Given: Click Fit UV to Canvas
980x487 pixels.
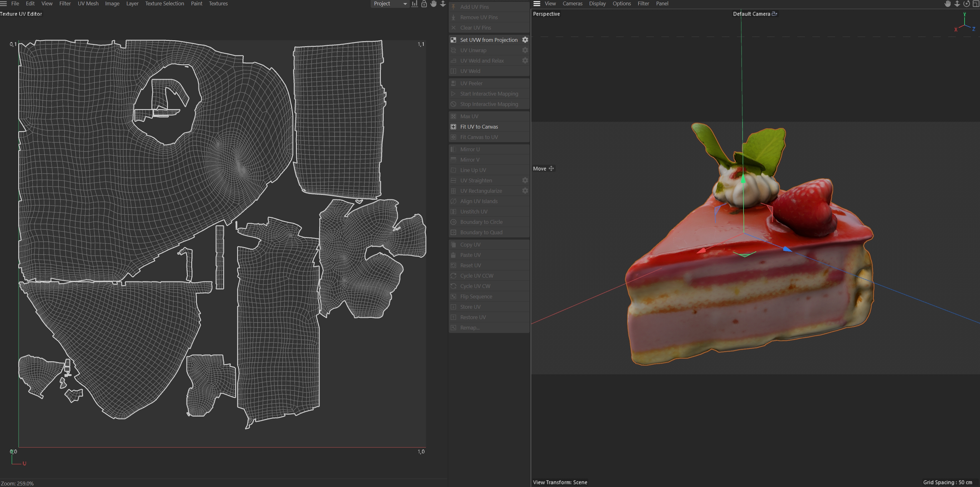Looking at the screenshot, I should point(479,127).
